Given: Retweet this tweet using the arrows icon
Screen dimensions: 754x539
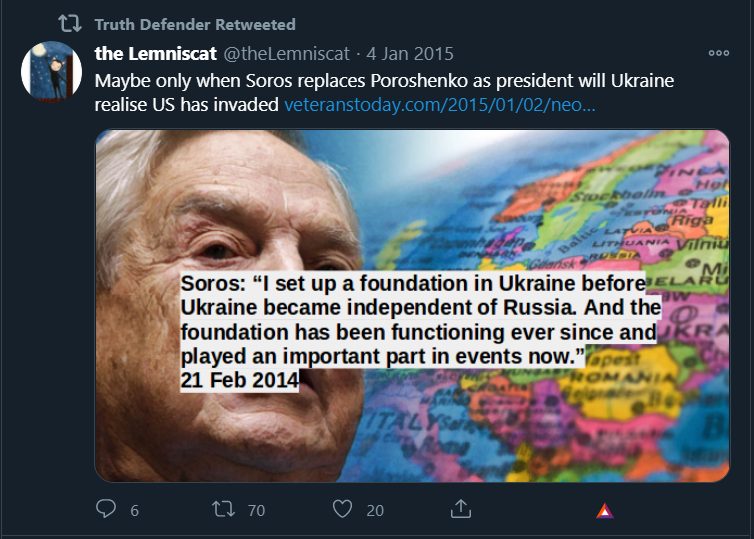Looking at the screenshot, I should pos(224,509).
